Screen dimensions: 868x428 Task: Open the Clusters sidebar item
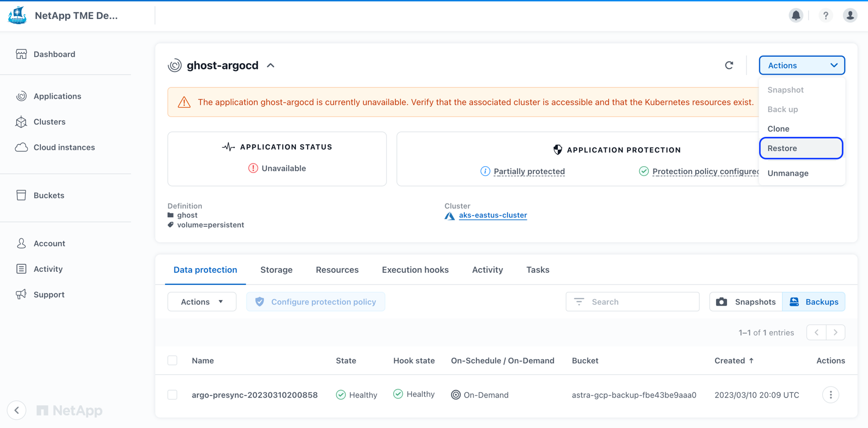49,121
